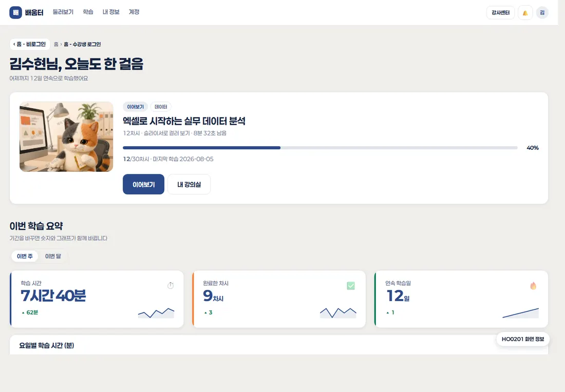Click the blue 이어보기 button
Viewport: 565px width, 392px height.
point(143,184)
